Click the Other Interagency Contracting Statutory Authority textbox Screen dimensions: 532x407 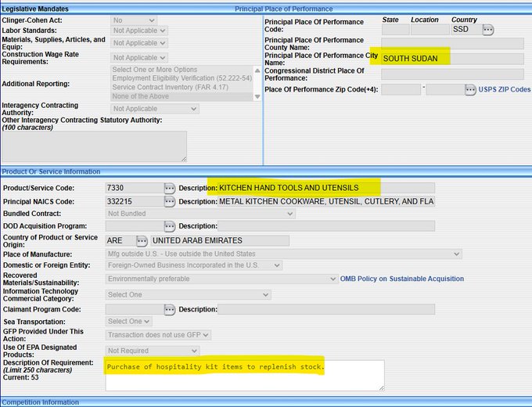click(94, 146)
